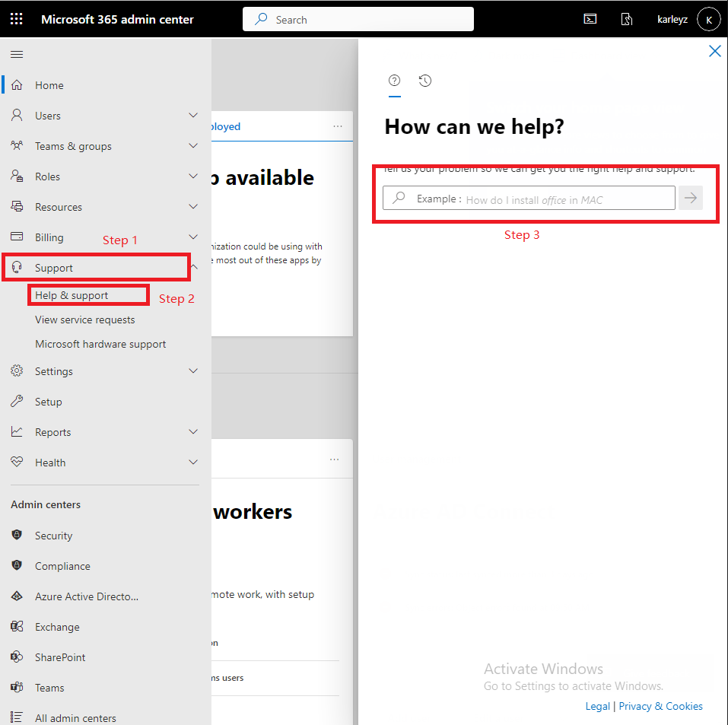
Task: Click the Teams & groups icon
Action: pyautogui.click(x=17, y=146)
